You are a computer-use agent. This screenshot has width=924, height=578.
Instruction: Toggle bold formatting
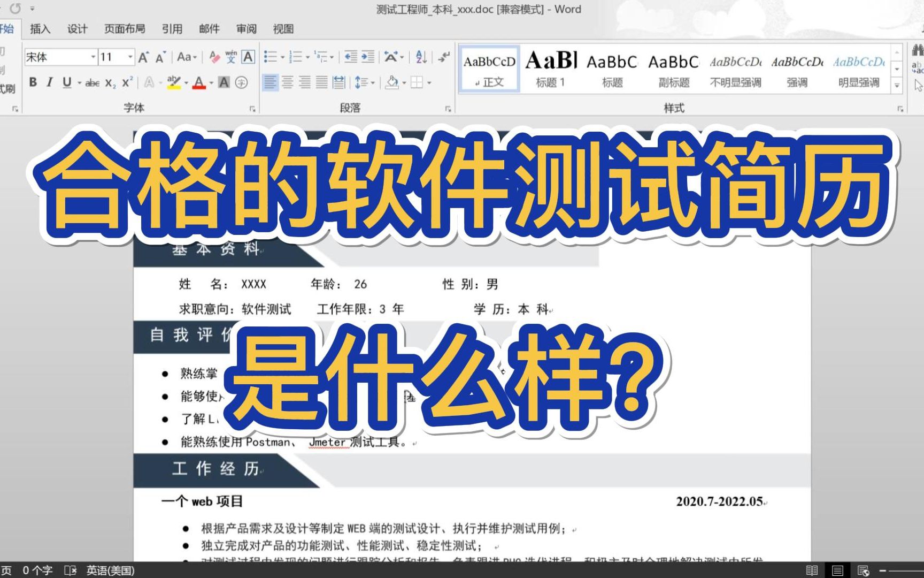coord(33,82)
